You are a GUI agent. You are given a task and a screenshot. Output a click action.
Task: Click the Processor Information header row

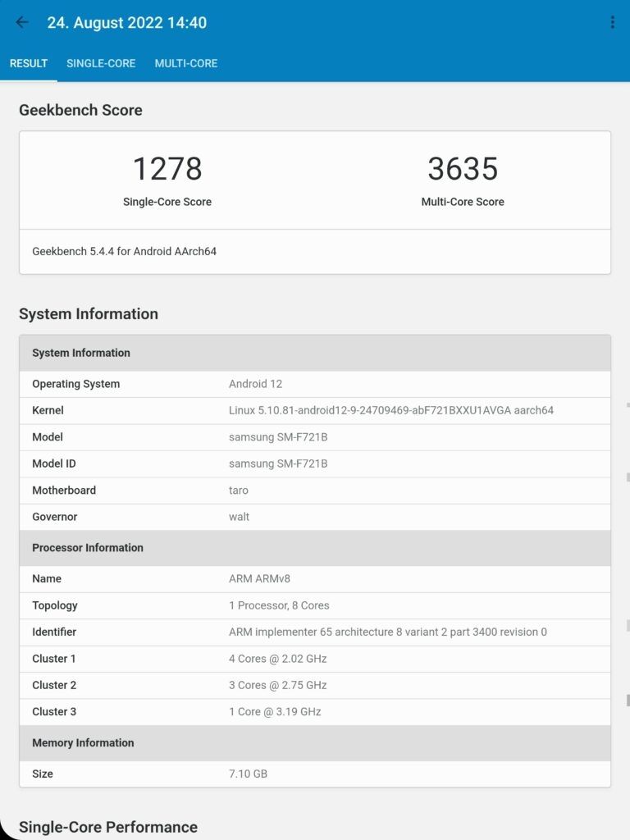315,548
